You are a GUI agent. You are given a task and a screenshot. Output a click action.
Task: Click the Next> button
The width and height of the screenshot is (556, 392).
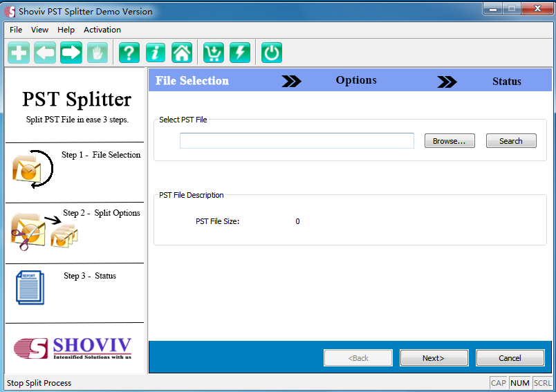pos(434,358)
